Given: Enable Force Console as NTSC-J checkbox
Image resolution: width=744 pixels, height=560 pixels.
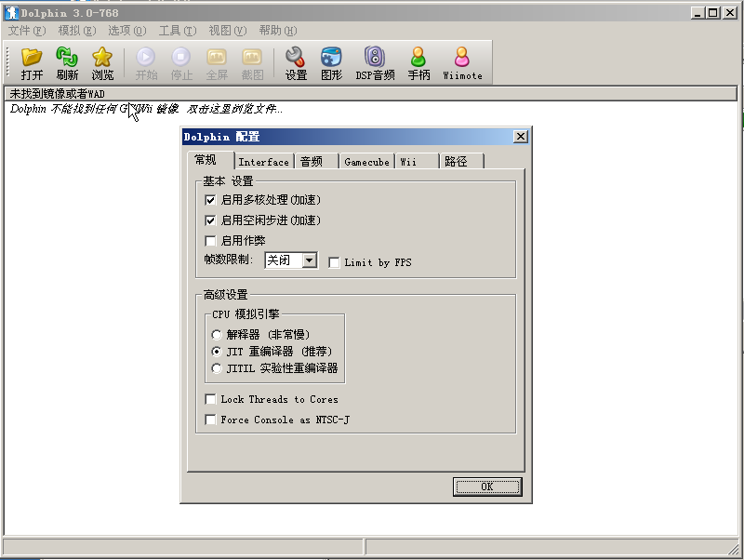Looking at the screenshot, I should point(210,420).
